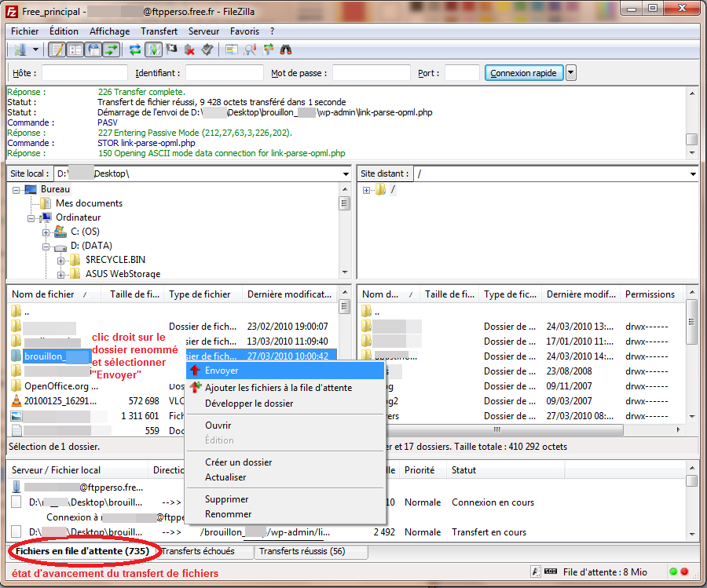Click the message log vertical scrollbar thumb
This screenshot has height=588, width=707.
coord(691,139)
